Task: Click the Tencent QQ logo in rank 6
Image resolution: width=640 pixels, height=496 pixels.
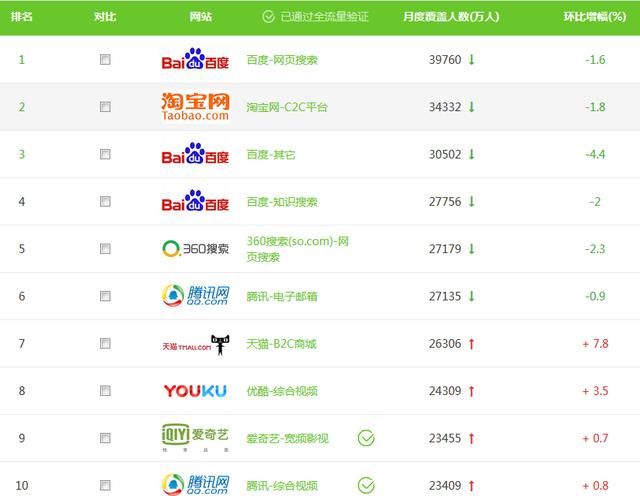Action: [x=195, y=296]
